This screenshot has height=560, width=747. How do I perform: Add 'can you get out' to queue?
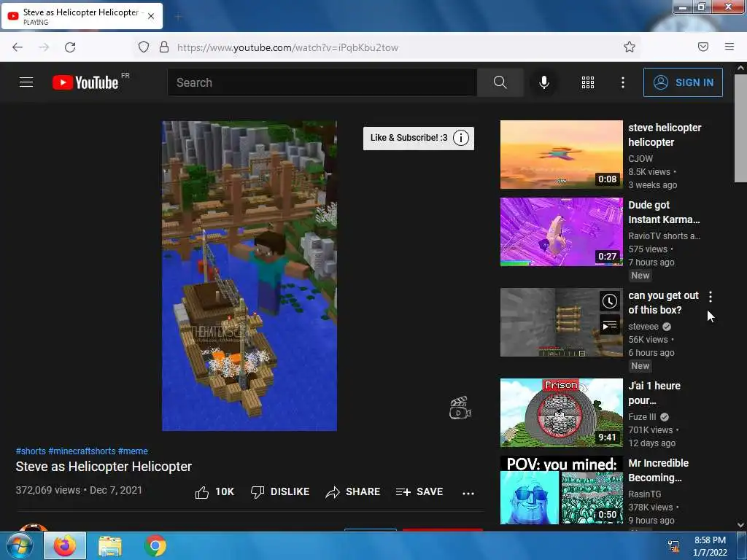[609, 325]
